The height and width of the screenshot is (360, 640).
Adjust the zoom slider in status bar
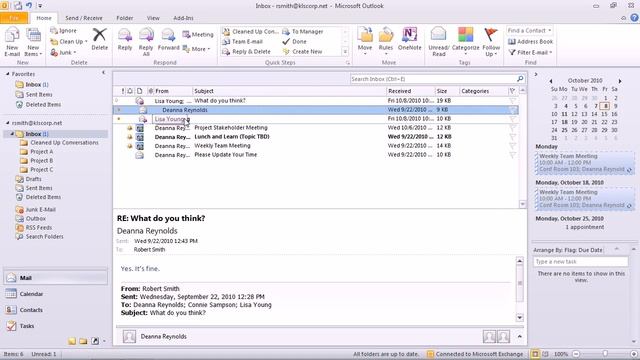point(605,354)
